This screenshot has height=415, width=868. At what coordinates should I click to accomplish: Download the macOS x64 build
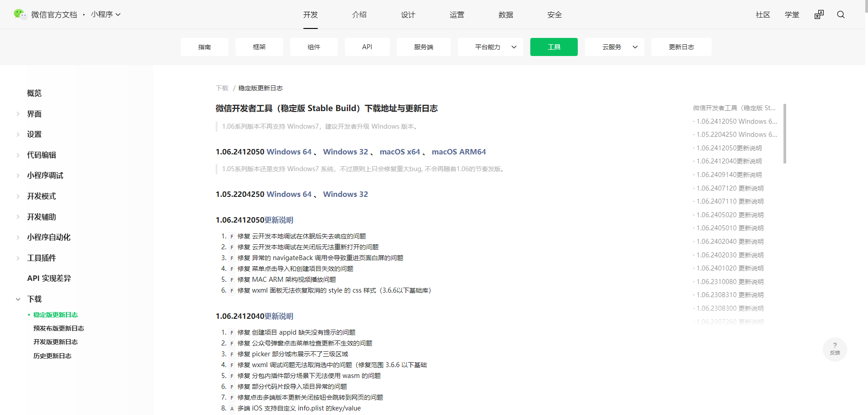coord(400,152)
